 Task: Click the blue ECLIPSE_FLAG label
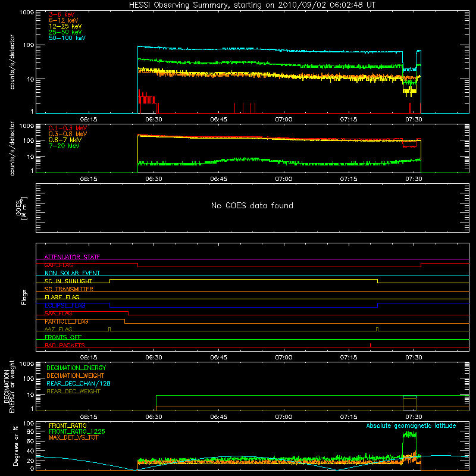(65, 305)
